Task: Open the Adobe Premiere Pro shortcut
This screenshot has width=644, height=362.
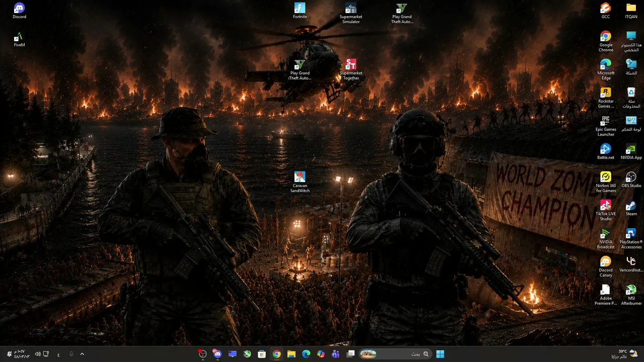Action: pyautogui.click(x=606, y=295)
